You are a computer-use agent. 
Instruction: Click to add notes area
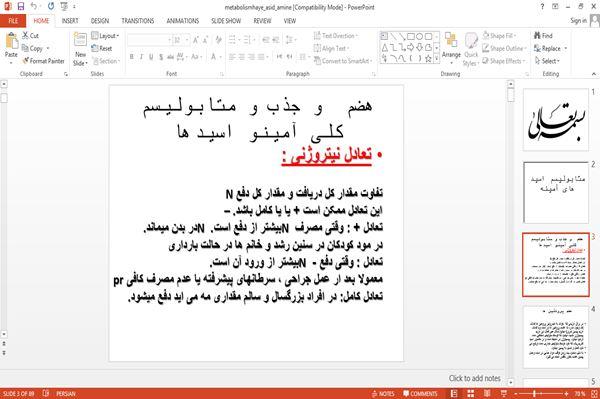474,378
